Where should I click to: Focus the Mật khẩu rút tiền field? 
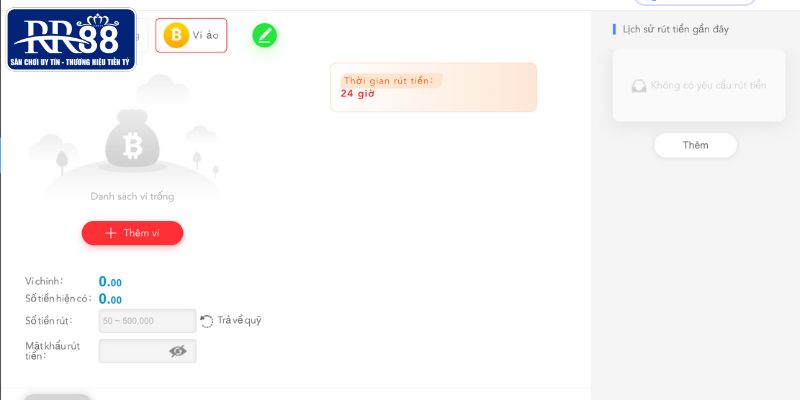pos(147,351)
